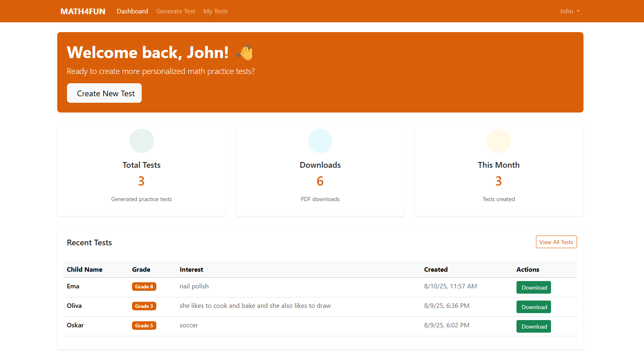644x357 pixels.
Task: Click the This Month circle icon
Action: pyautogui.click(x=499, y=141)
